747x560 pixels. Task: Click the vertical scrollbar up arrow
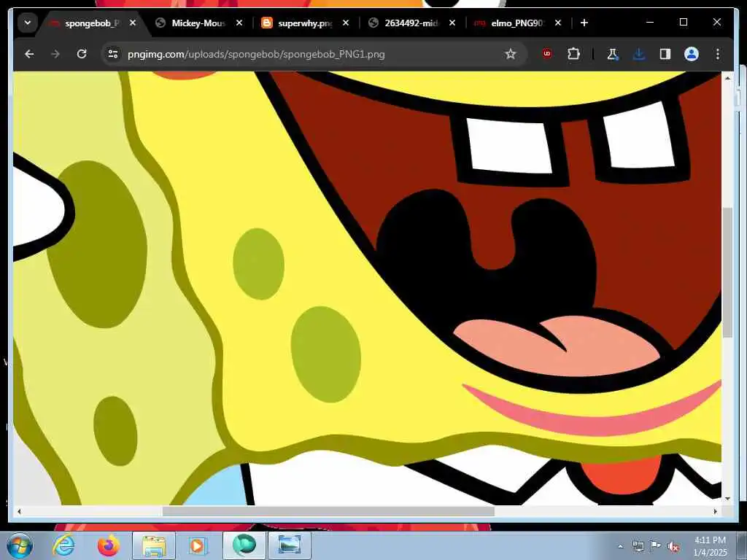tap(727, 77)
